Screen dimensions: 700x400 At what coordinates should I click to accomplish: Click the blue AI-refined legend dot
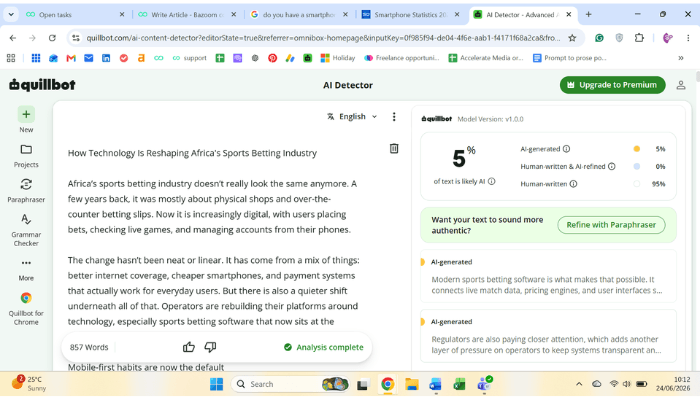[637, 166]
